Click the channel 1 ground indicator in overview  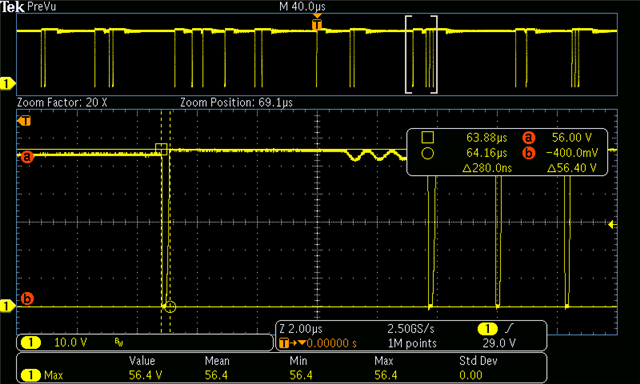(7, 84)
